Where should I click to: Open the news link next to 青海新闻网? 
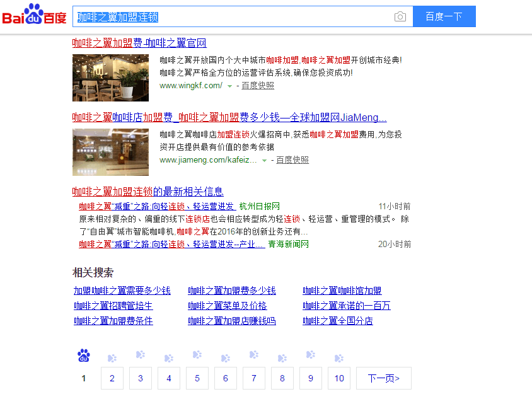point(171,245)
